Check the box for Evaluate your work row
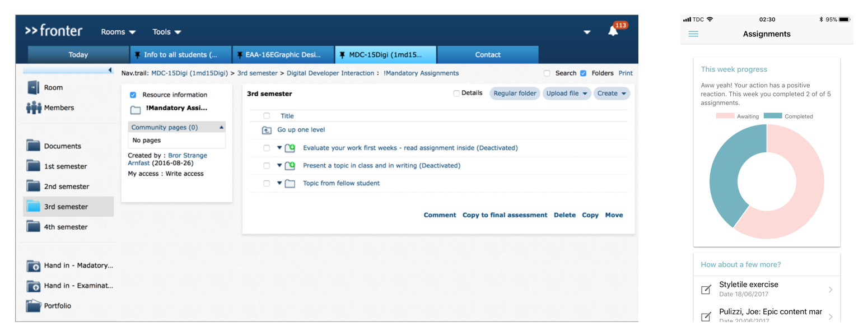Image resolution: width=868 pixels, height=336 pixels. pyautogui.click(x=267, y=148)
